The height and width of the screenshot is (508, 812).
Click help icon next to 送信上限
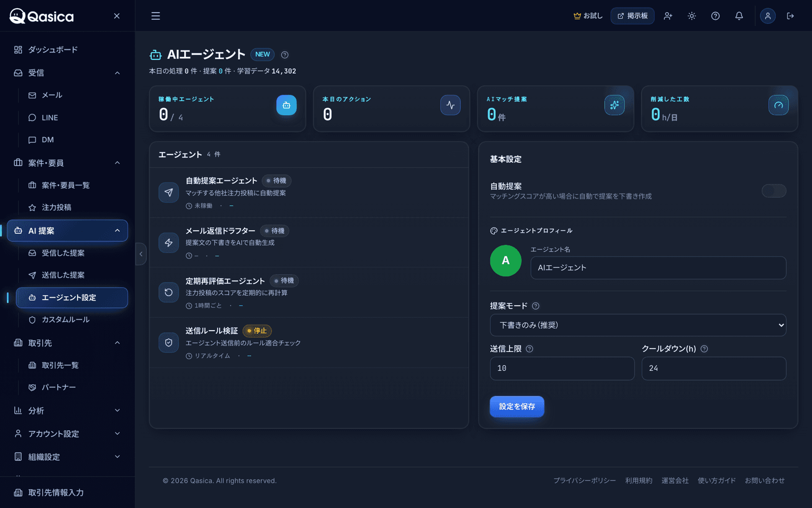[529, 349]
